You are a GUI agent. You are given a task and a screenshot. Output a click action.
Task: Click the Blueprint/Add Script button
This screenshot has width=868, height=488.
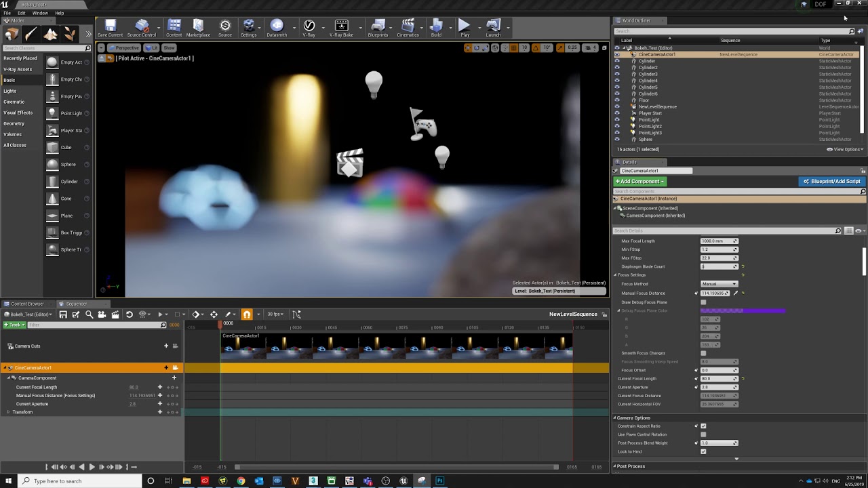coord(831,182)
